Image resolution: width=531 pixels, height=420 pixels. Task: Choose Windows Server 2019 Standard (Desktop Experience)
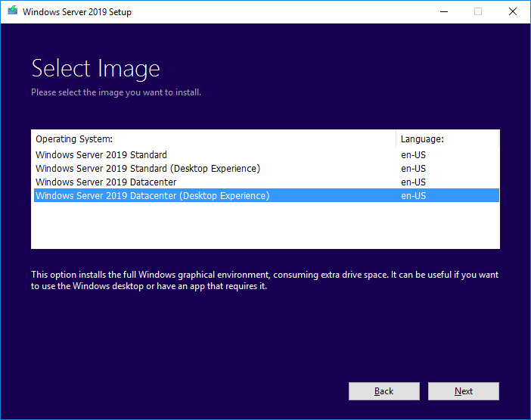[266, 168]
